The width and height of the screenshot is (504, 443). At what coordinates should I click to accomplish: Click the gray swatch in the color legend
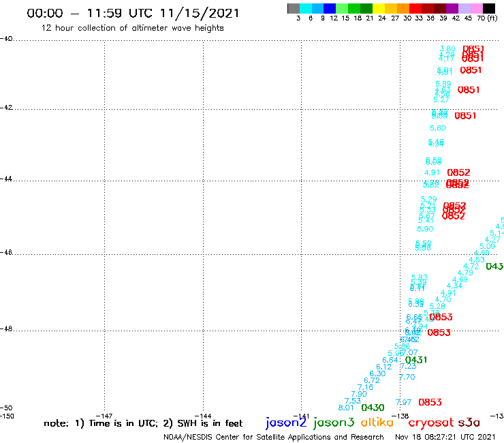294,8
